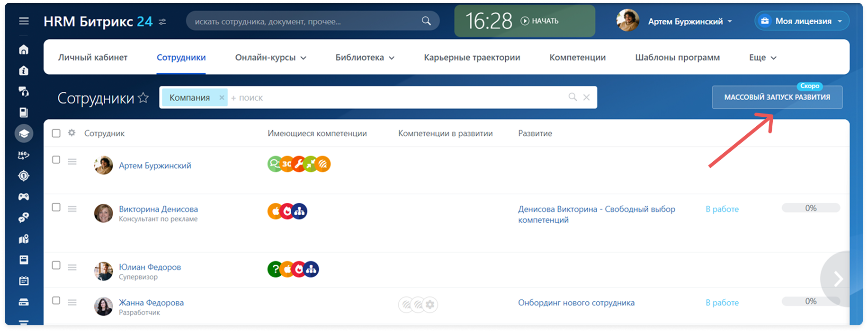
Task: Open Личный кабинет tab
Action: point(93,57)
